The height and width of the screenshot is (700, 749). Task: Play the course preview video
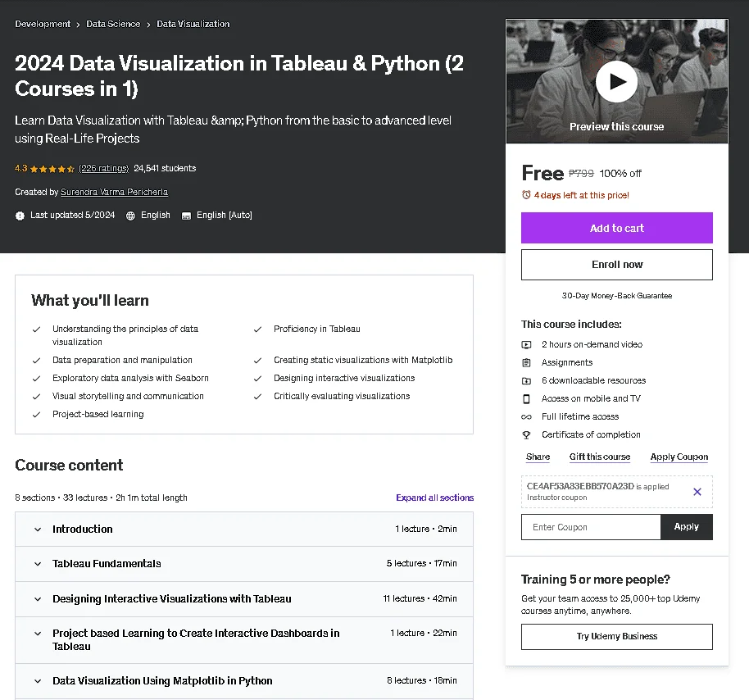click(616, 82)
